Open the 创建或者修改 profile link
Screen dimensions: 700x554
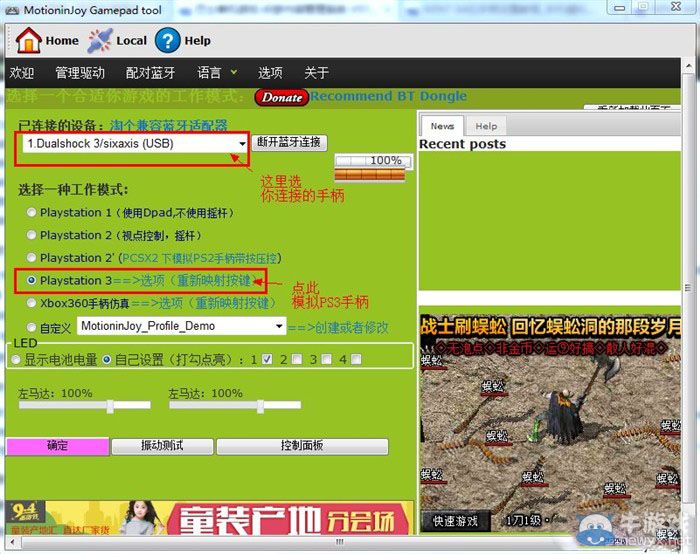point(338,328)
